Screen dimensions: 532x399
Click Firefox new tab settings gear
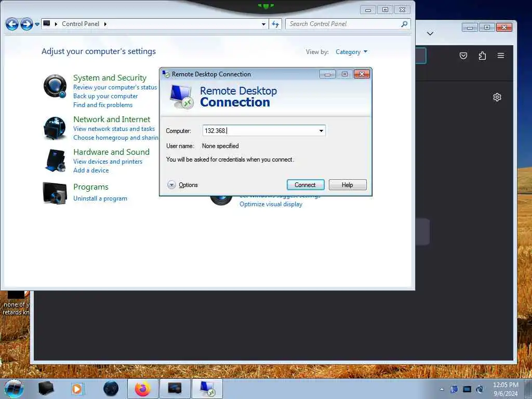(x=497, y=97)
